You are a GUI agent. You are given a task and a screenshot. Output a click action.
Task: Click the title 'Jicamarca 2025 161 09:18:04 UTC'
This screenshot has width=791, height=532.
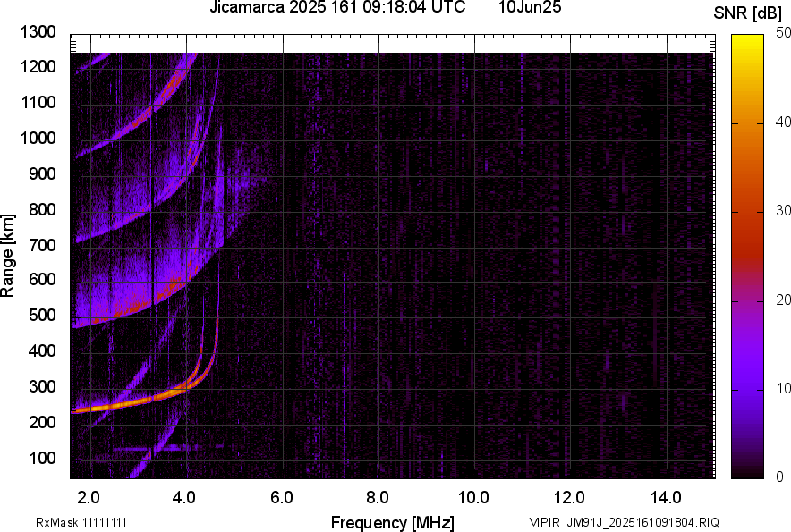[x=337, y=7]
